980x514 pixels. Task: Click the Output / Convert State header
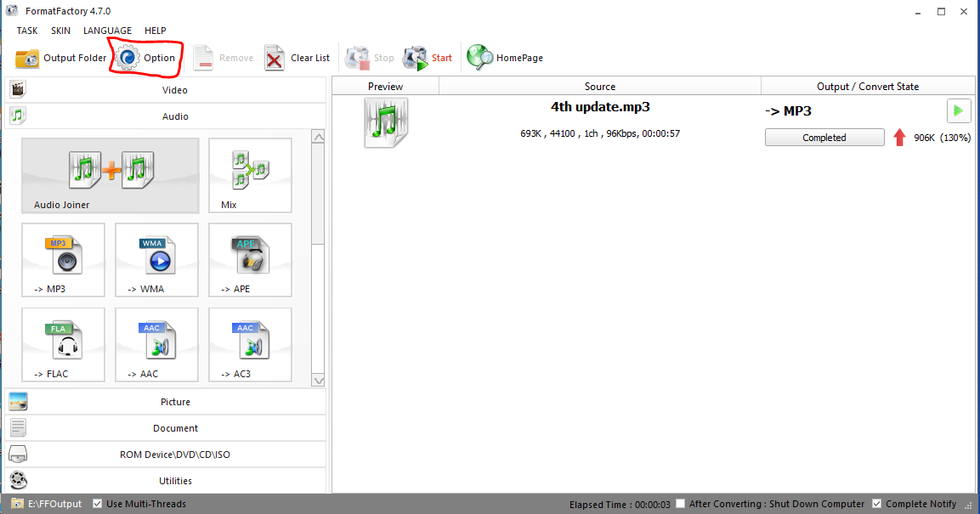click(868, 86)
